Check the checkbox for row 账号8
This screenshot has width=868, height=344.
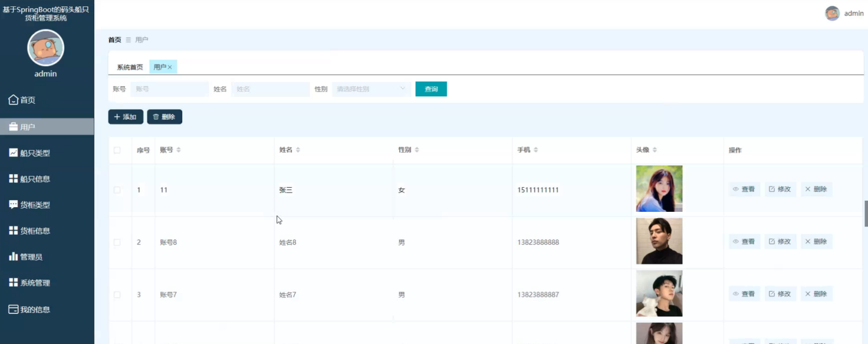tap(117, 243)
